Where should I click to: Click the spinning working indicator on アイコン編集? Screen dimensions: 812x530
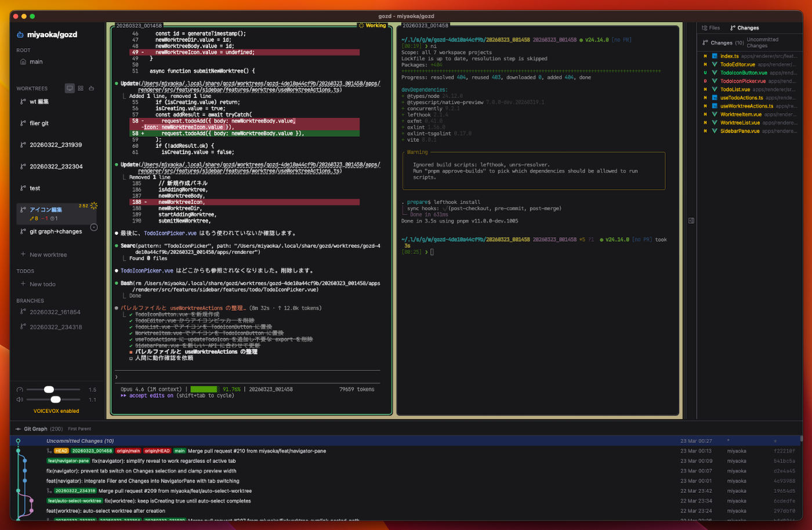click(x=94, y=206)
